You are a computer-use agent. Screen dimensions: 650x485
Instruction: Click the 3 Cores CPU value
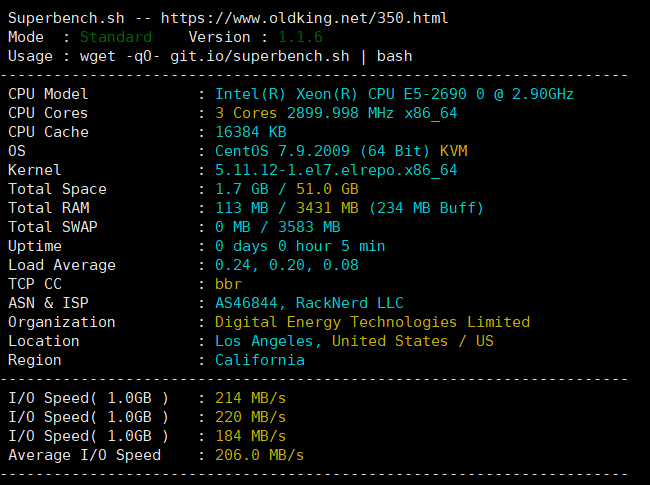[248, 113]
